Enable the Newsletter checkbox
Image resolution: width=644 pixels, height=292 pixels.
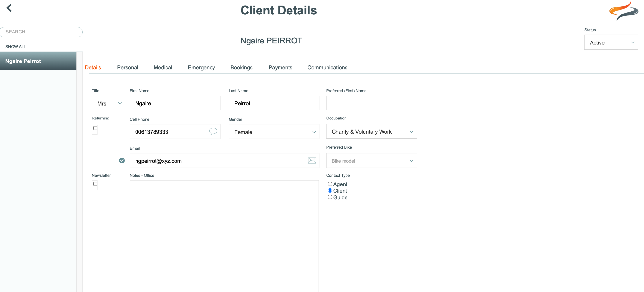(x=95, y=184)
